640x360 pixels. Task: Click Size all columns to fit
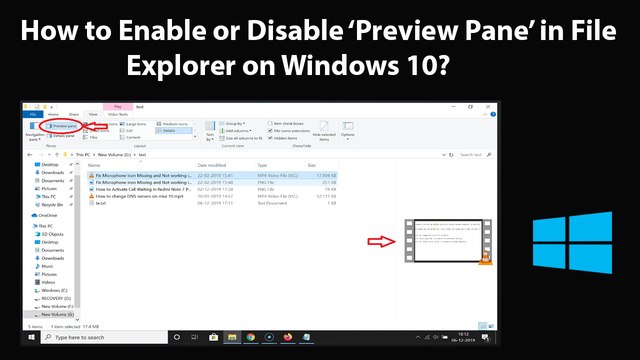pos(241,138)
